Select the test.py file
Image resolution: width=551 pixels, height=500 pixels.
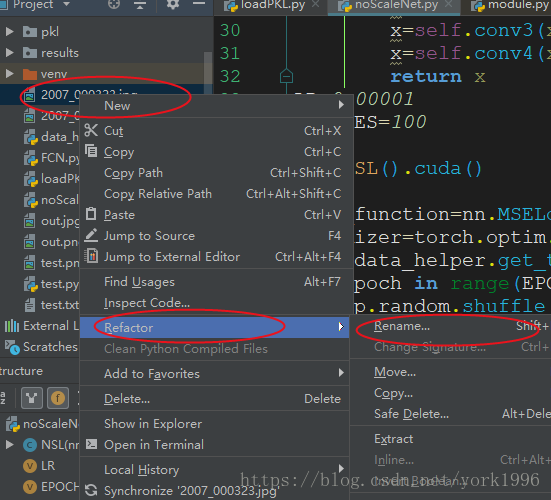click(51, 284)
